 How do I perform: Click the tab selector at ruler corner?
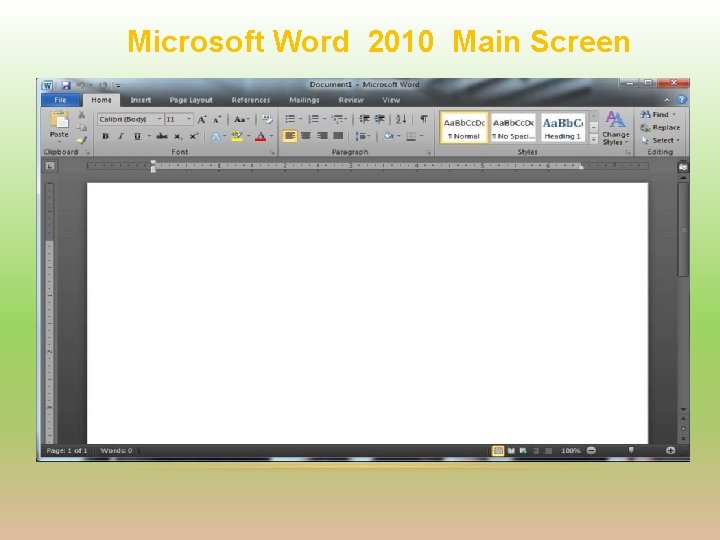pyautogui.click(x=50, y=166)
